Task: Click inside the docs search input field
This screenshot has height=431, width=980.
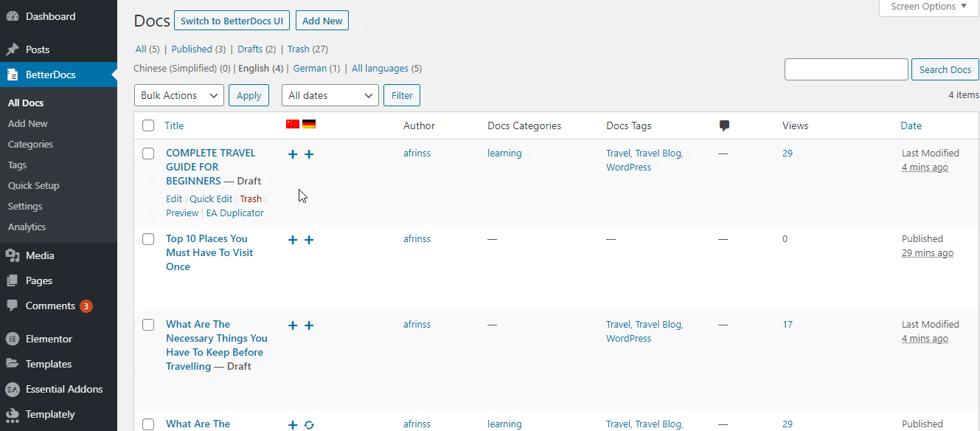Action: point(846,69)
